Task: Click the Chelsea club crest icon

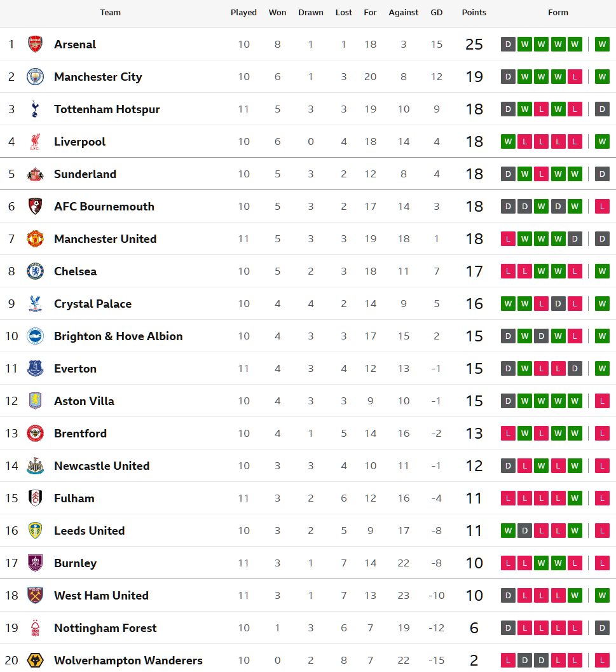Action: (35, 271)
